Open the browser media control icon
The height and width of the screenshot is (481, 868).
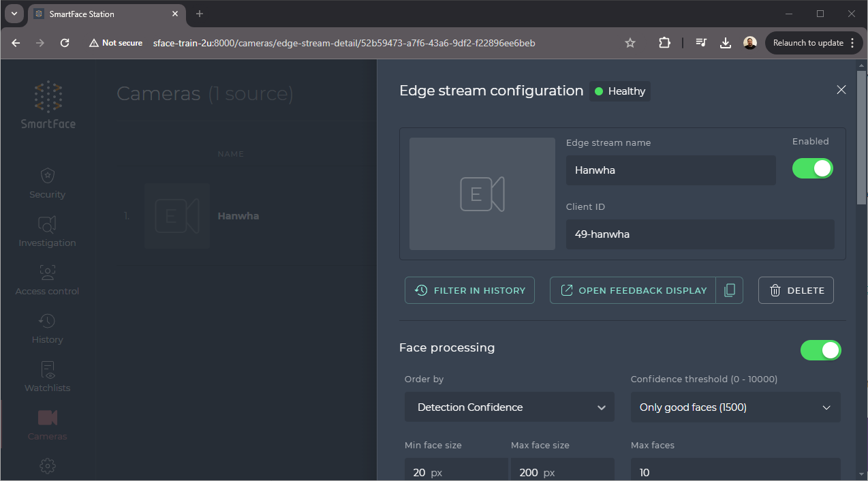(701, 43)
